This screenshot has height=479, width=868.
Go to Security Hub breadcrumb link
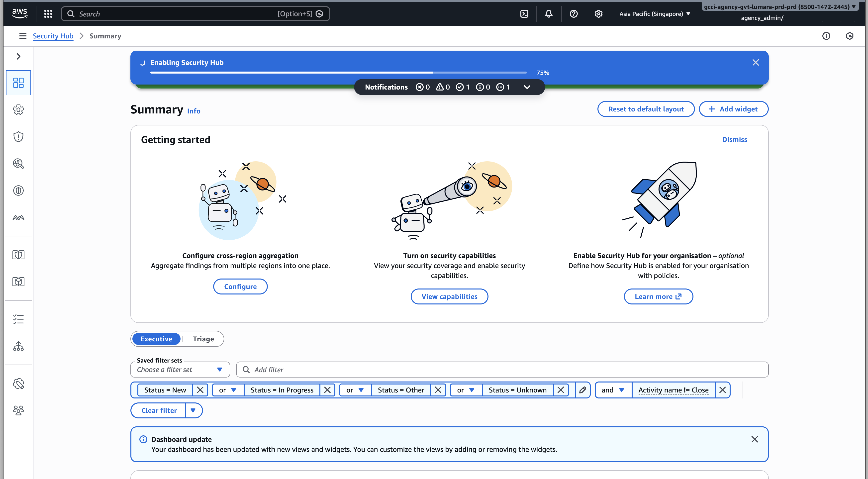53,36
